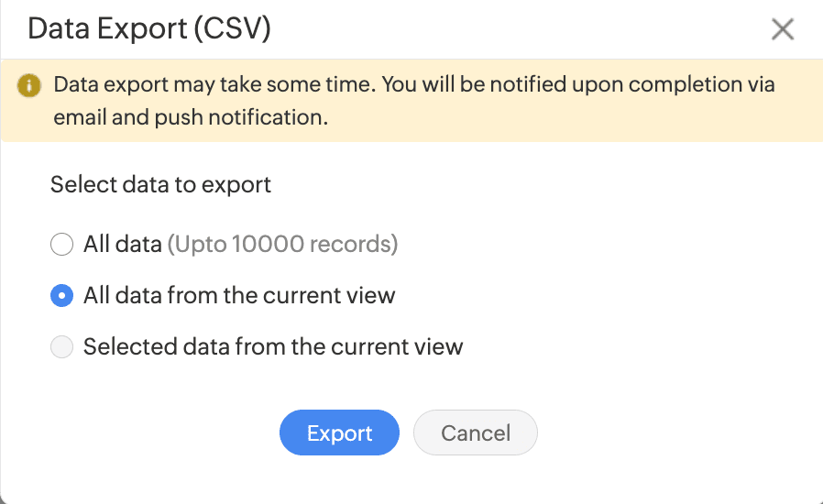Click the "email and push notification" text line
Image resolution: width=823 pixels, height=504 pixels.
coord(191,117)
